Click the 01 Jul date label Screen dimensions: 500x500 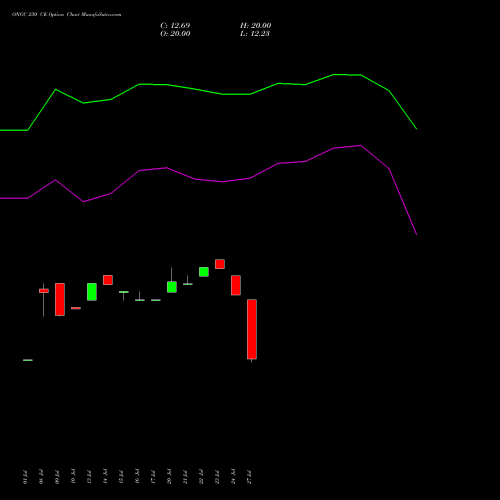click(x=25, y=477)
